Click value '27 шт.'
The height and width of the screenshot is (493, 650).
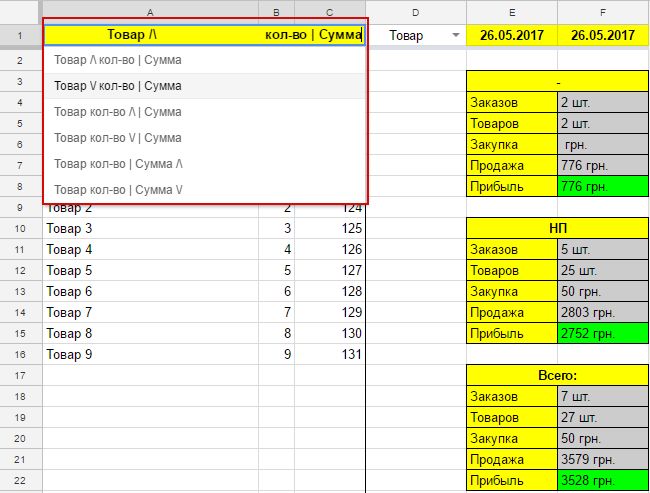coord(603,418)
